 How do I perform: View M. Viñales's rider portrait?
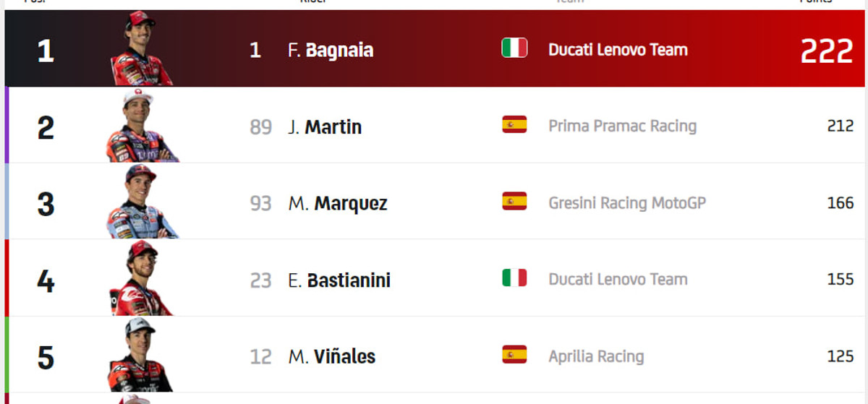pos(142,356)
